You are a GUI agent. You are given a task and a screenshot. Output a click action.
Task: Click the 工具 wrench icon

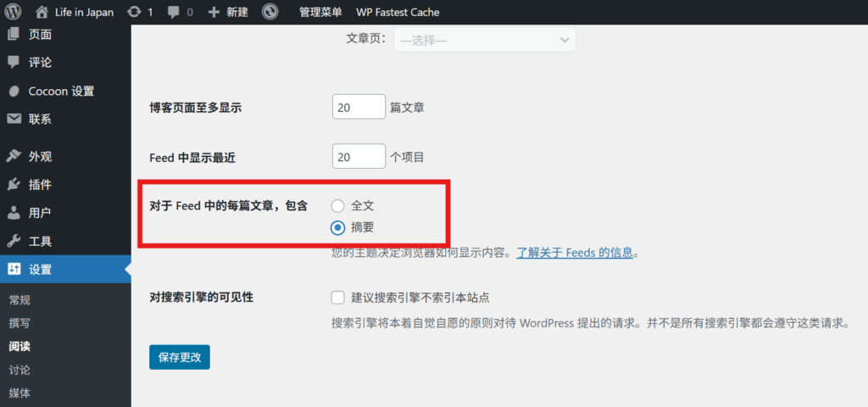(x=14, y=241)
